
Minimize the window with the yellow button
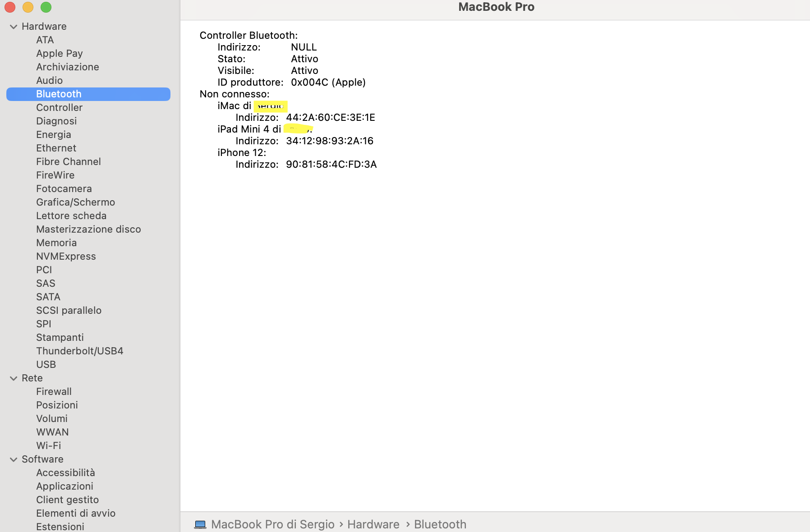pos(28,7)
